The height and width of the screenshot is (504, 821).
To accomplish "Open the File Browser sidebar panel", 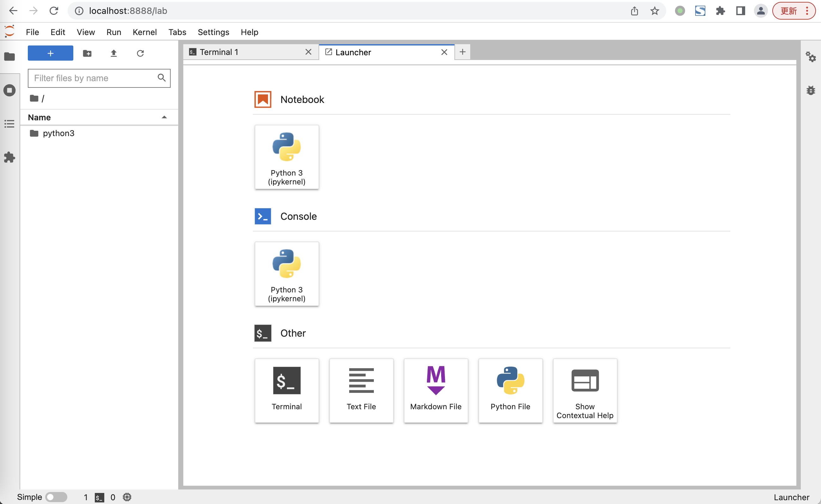I will (9, 57).
